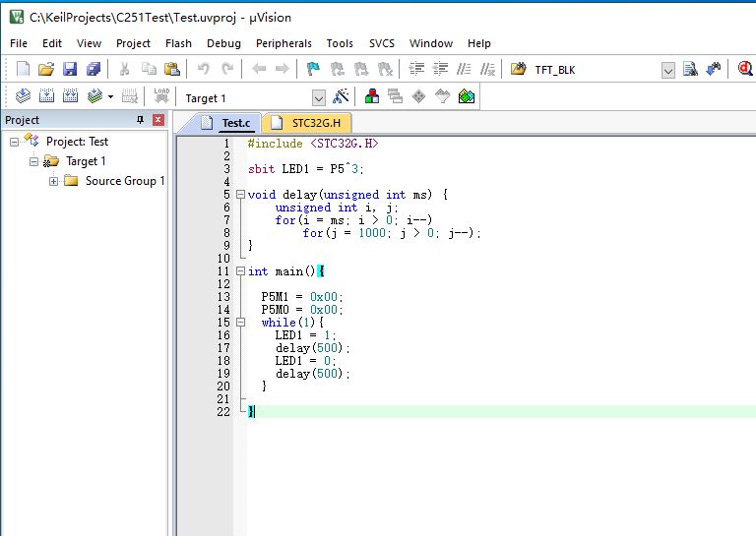This screenshot has height=536, width=756.
Task: Click TFT_BLK search field
Action: [597, 70]
